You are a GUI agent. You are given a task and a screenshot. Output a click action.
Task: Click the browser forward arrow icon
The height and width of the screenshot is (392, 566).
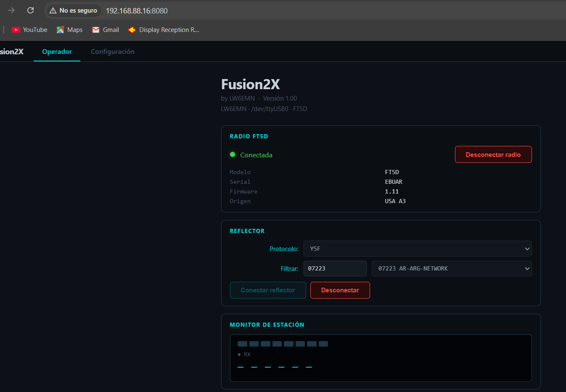tap(11, 11)
